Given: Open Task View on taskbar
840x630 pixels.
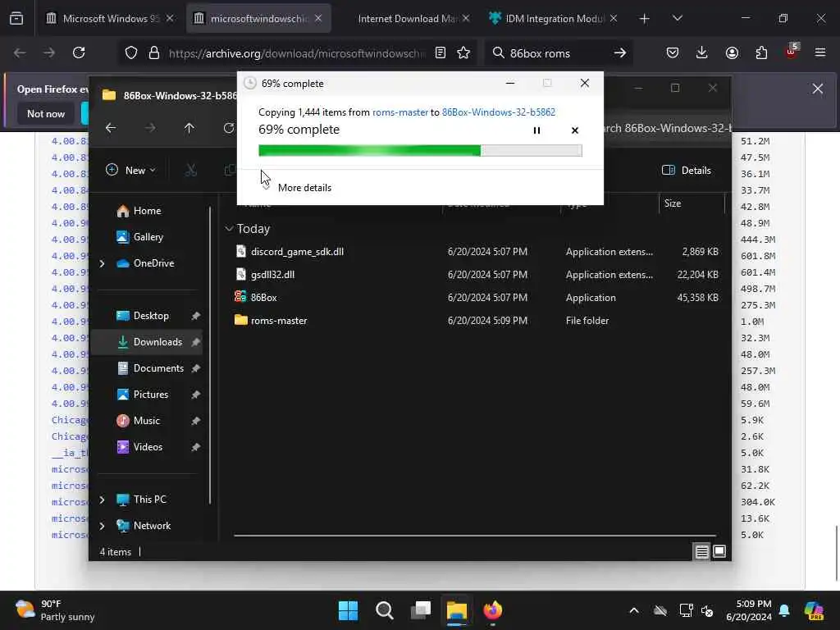Looking at the screenshot, I should click(x=421, y=610).
